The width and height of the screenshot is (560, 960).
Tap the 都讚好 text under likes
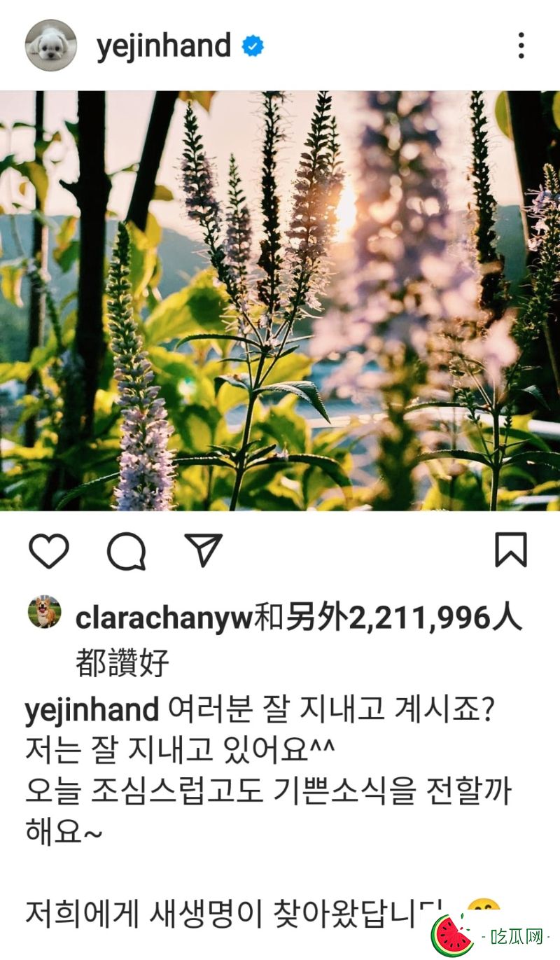pos(122,663)
